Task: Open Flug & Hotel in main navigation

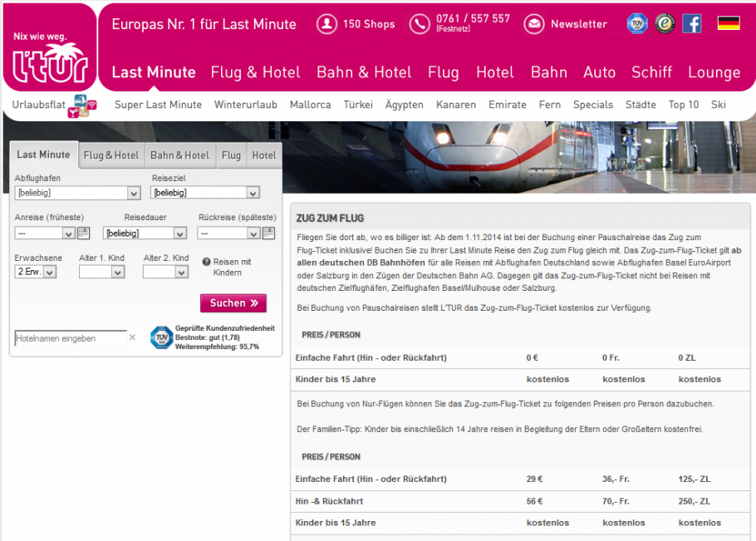Action: (256, 72)
